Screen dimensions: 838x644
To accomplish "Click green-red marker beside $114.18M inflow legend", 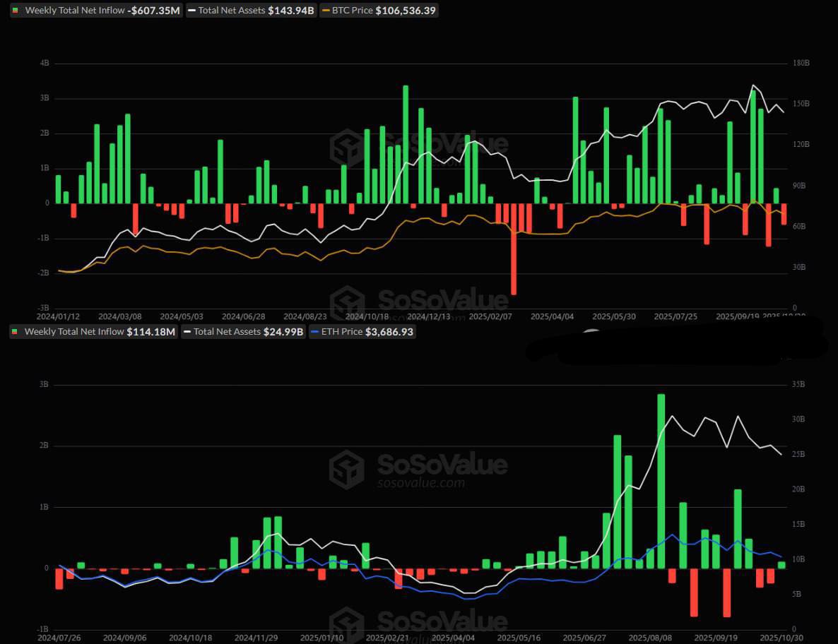I will click(x=15, y=331).
